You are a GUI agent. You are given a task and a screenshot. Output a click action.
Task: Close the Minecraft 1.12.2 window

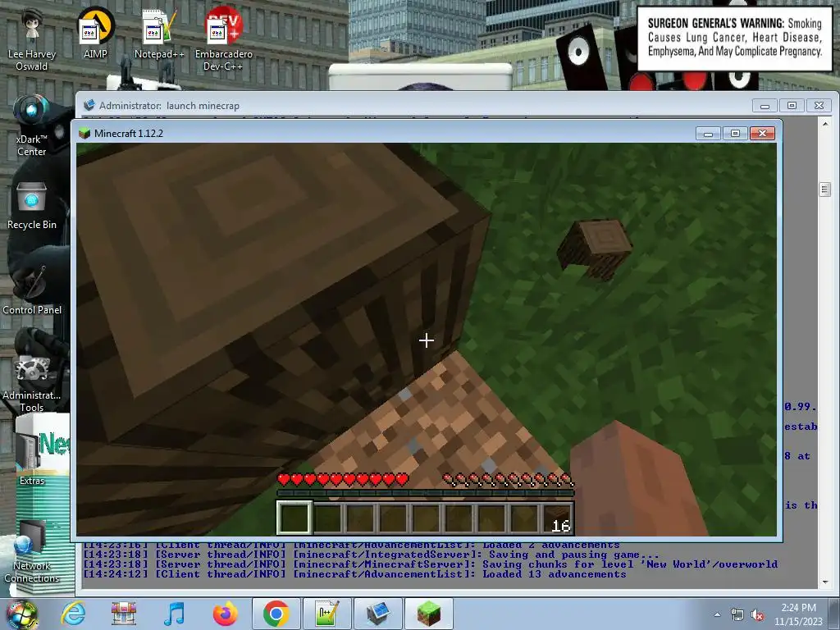click(x=762, y=134)
